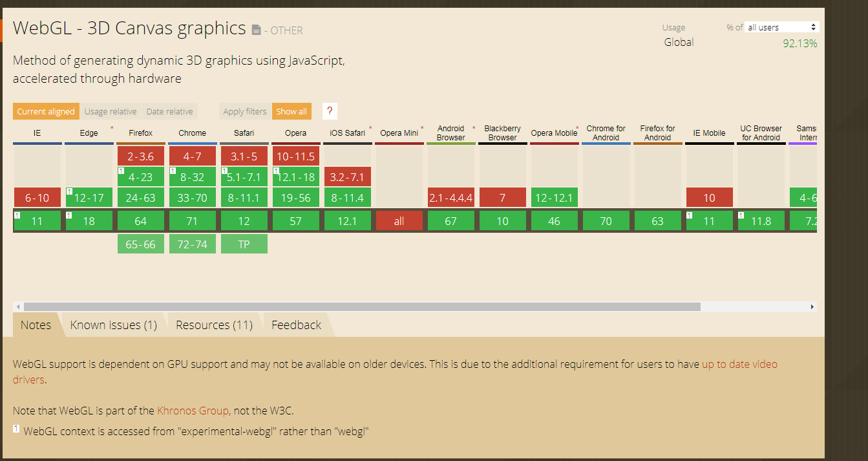Enable Date relative display
Viewport: 868px width, 461px height.
169,111
